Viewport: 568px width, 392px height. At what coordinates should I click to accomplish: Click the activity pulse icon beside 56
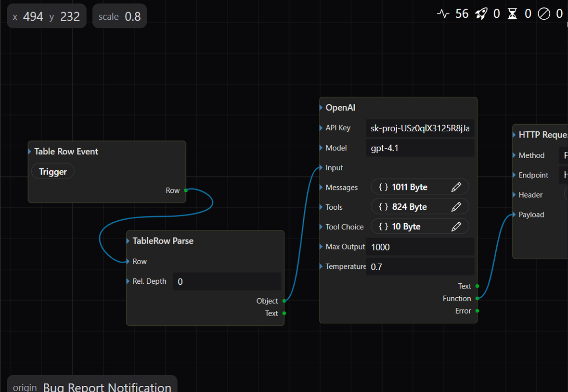click(443, 14)
